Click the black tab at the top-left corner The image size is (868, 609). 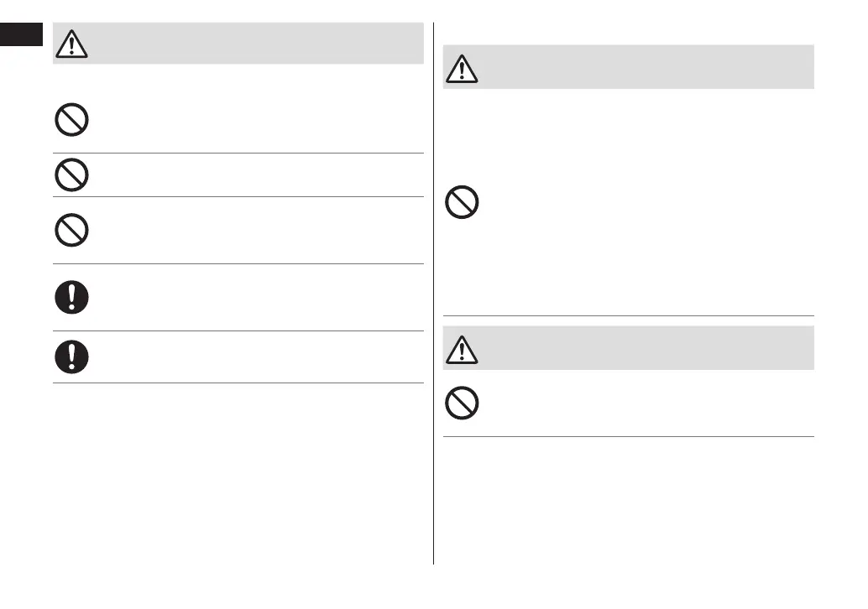[x=21, y=34]
